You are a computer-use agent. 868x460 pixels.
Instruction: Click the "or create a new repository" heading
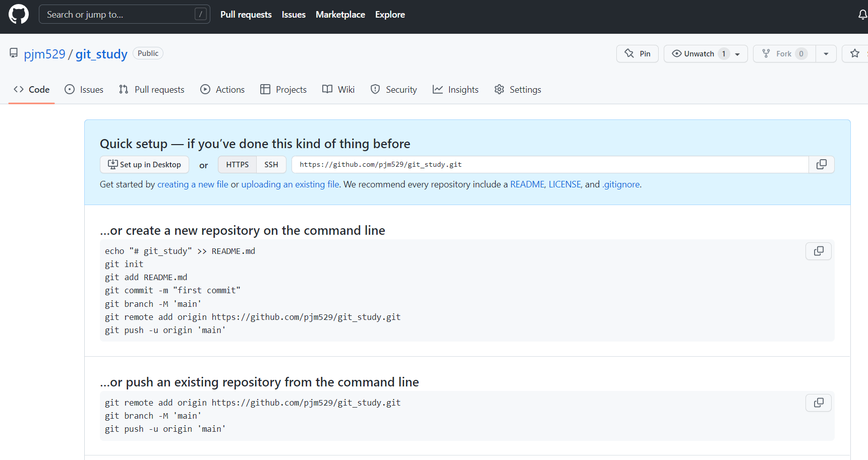243,230
